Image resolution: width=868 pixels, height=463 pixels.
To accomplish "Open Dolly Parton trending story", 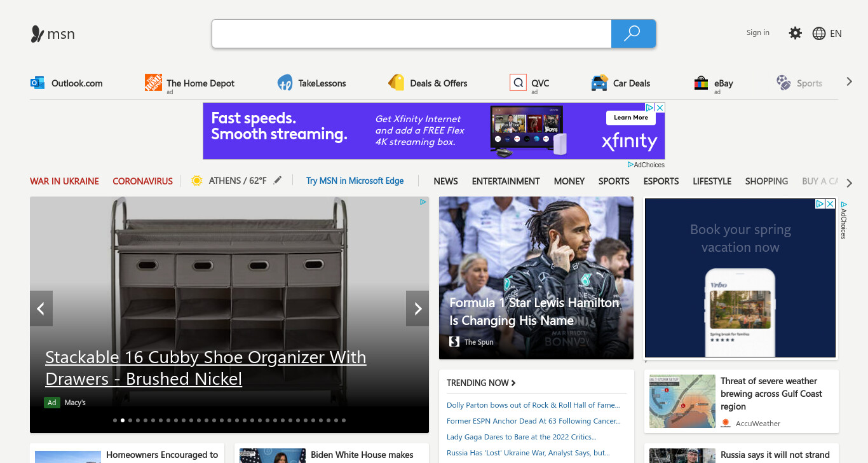I will [x=533, y=405].
